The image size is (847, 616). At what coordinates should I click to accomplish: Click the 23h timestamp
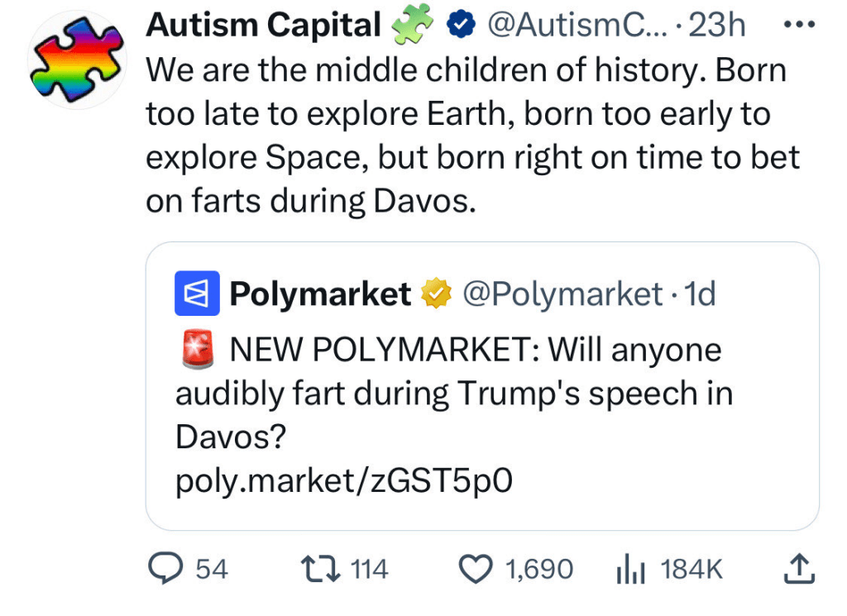click(x=717, y=26)
